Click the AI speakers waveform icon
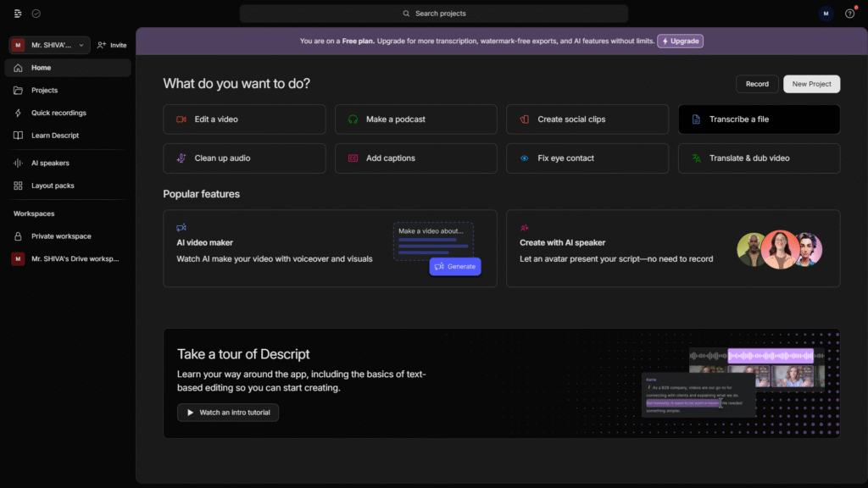The width and height of the screenshot is (868, 488). 19,164
